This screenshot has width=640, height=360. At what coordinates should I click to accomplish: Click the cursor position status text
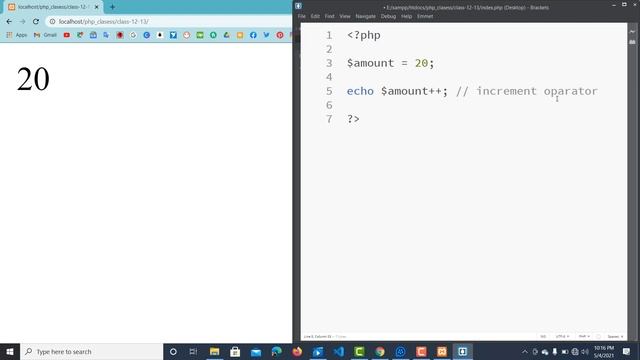318,336
